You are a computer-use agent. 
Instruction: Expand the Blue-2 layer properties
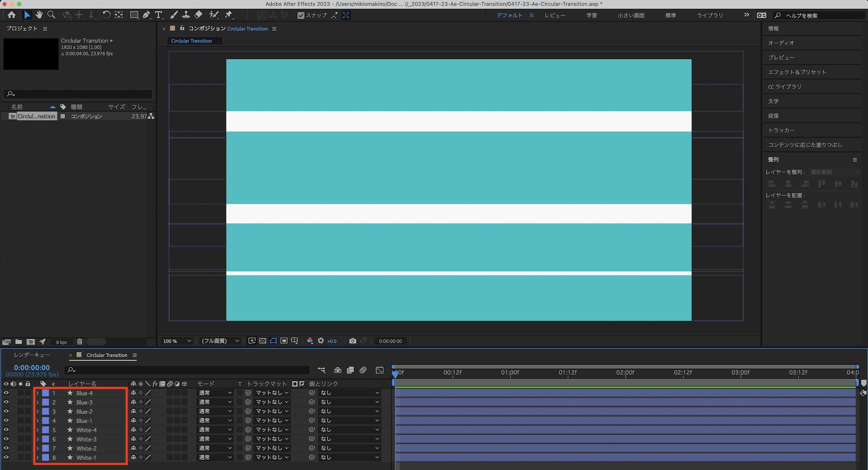(38, 412)
